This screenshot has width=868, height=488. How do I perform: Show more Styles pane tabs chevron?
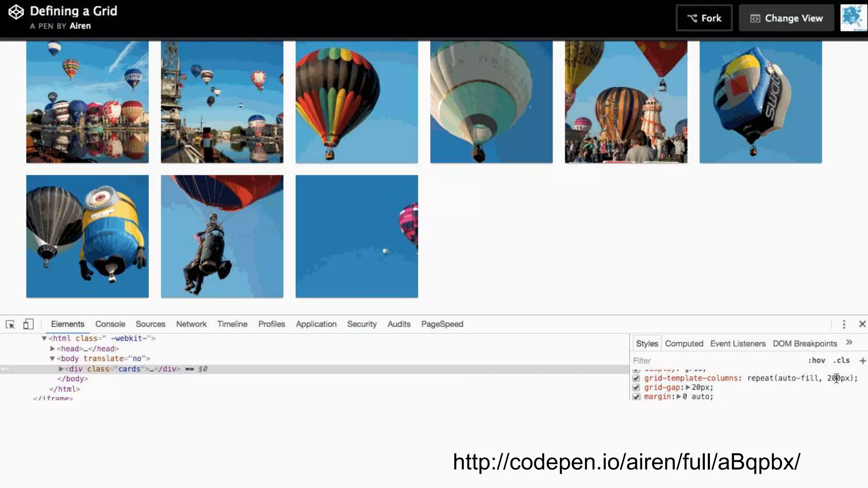pyautogui.click(x=849, y=343)
